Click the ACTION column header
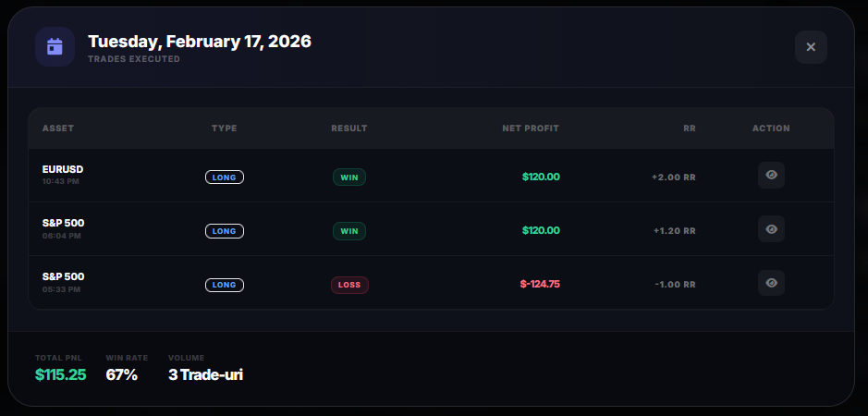The height and width of the screenshot is (416, 868). [771, 128]
